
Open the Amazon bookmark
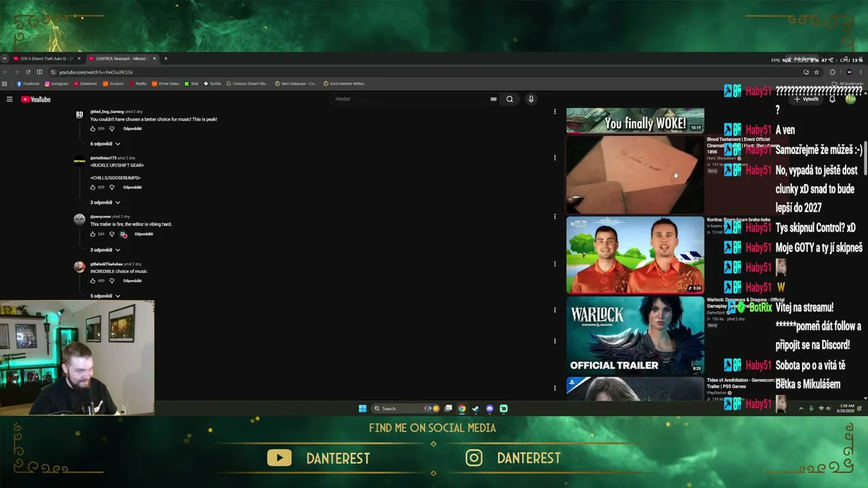tap(113, 84)
